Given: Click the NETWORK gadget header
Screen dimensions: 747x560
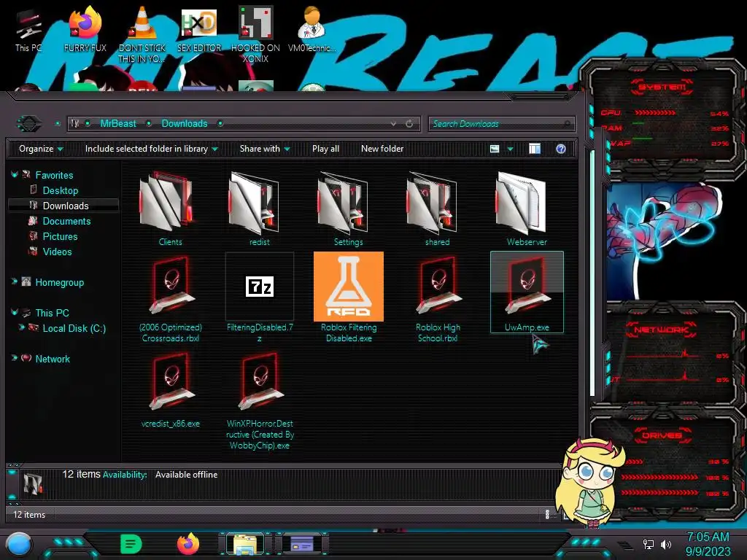Looking at the screenshot, I should 661,330.
